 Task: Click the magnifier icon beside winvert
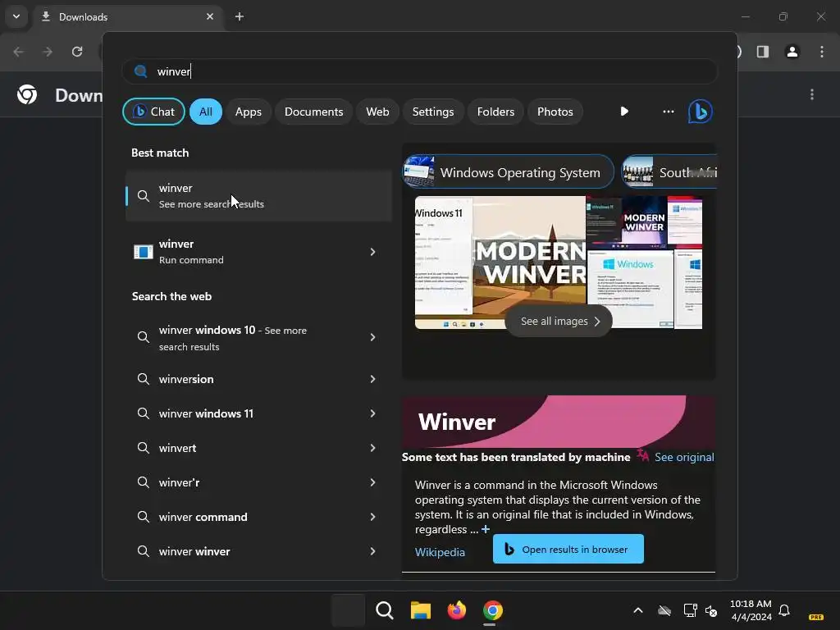click(x=143, y=448)
